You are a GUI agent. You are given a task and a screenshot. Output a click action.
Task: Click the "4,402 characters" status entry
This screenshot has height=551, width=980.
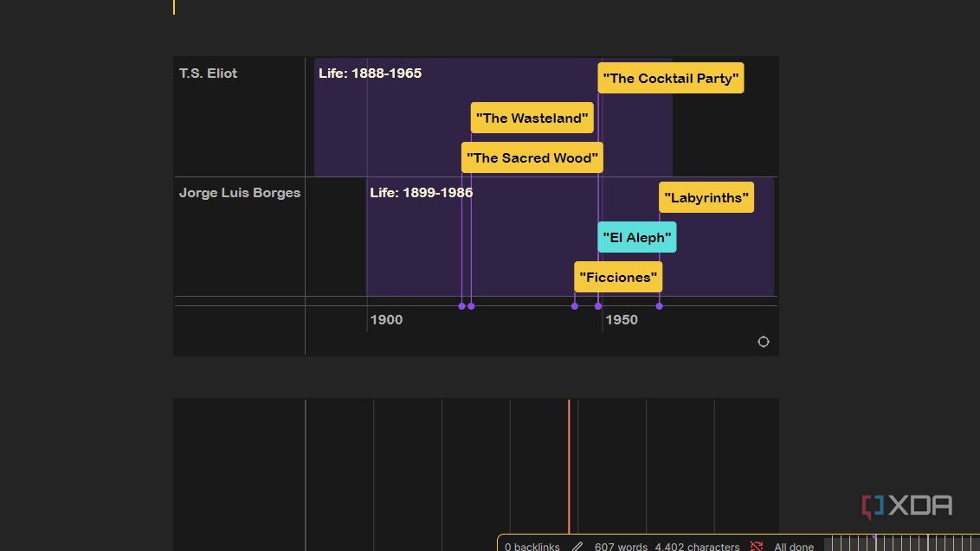[697, 547]
